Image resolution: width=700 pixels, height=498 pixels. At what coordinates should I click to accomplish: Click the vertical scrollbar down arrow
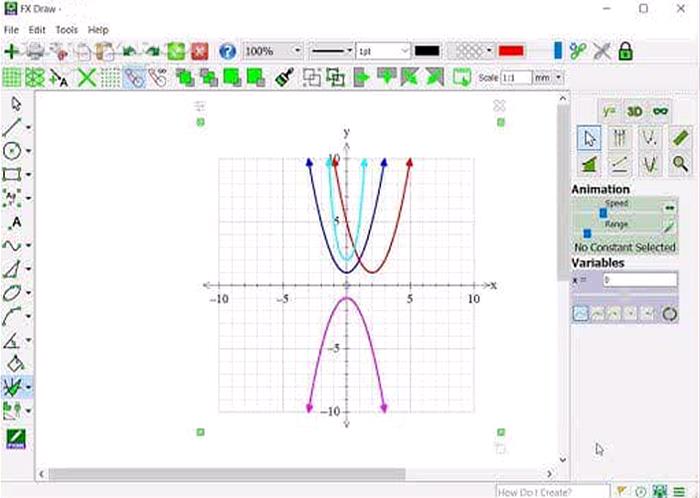562,460
